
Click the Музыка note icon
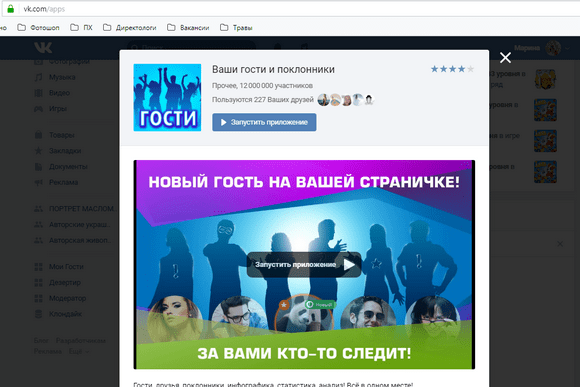(38, 77)
